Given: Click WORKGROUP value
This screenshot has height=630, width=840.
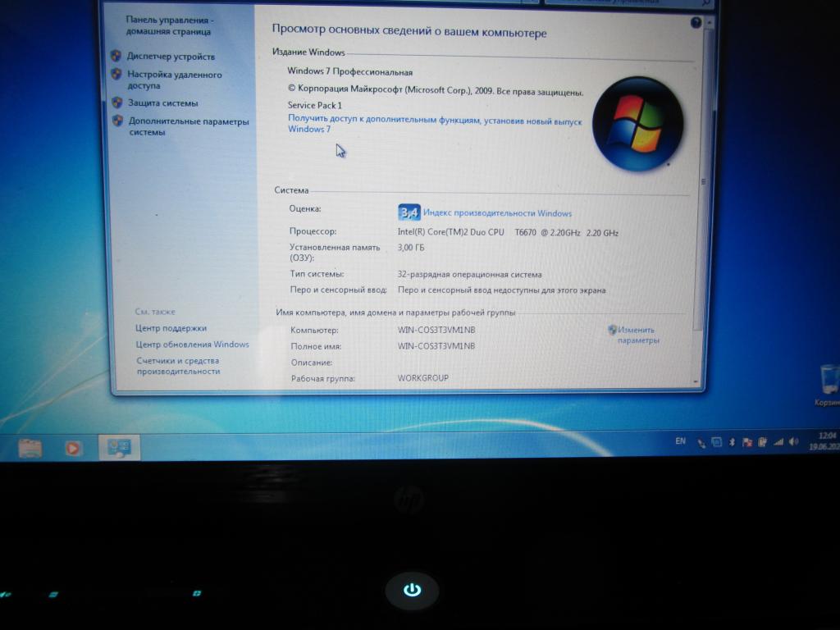Looking at the screenshot, I should coord(422,377).
